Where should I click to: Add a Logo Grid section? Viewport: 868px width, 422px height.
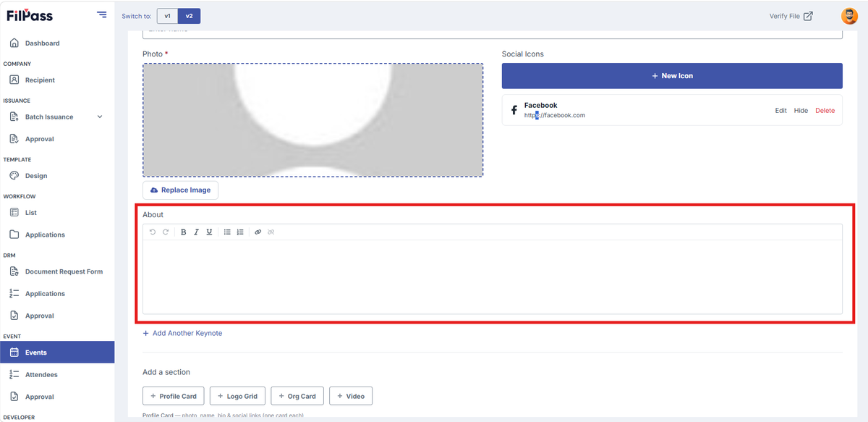coord(237,396)
